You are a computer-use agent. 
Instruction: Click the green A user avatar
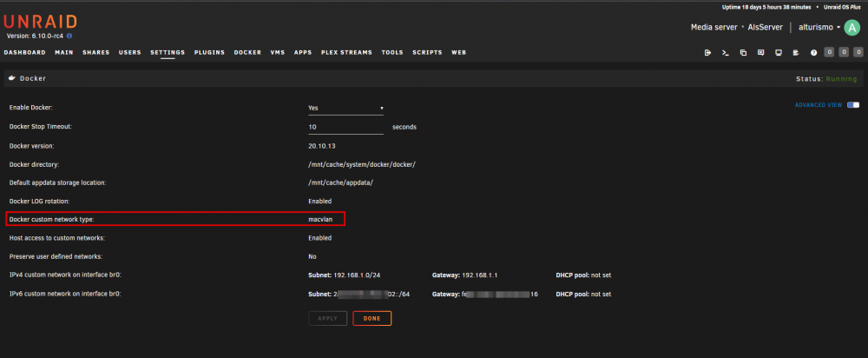pyautogui.click(x=852, y=27)
